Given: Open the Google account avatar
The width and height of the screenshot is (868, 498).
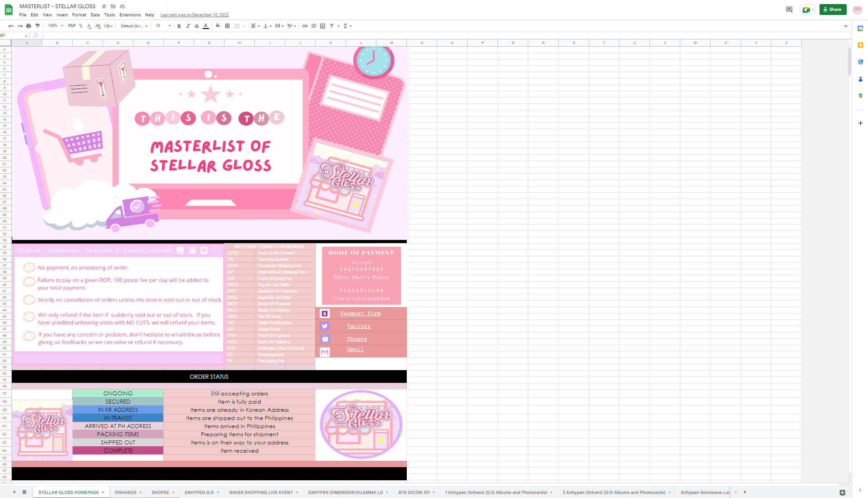Looking at the screenshot, I should pos(857,10).
